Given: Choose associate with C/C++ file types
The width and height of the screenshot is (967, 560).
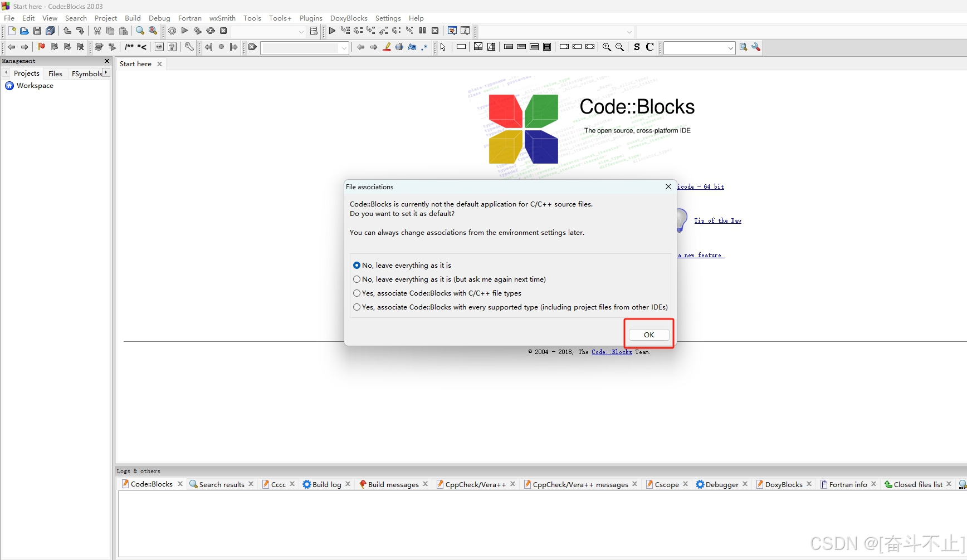Looking at the screenshot, I should point(438,293).
